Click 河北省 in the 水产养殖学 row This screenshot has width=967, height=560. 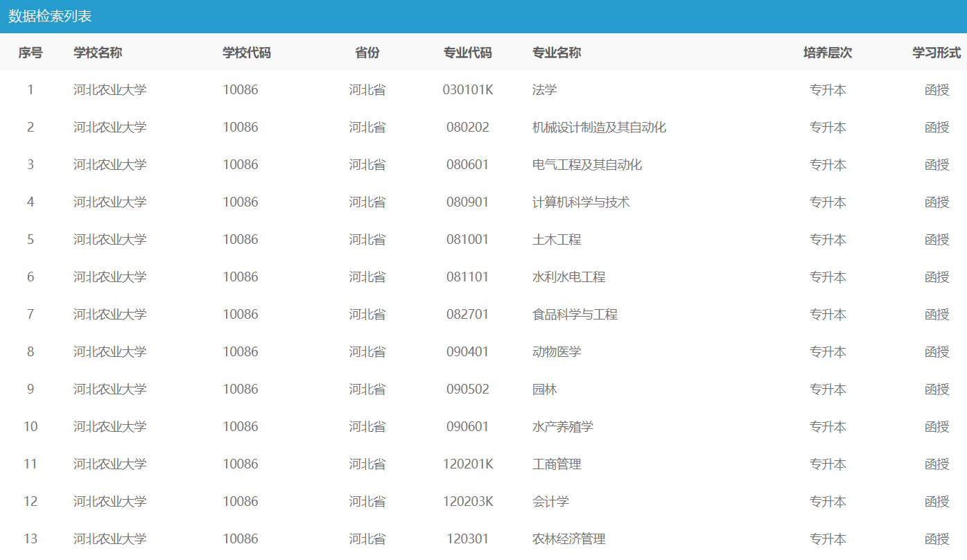tap(367, 427)
